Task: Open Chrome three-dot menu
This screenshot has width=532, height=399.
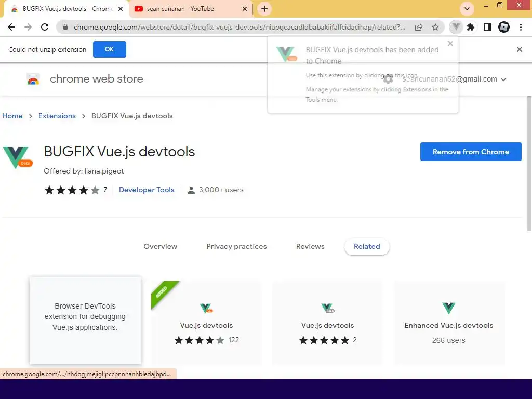Action: click(521, 27)
